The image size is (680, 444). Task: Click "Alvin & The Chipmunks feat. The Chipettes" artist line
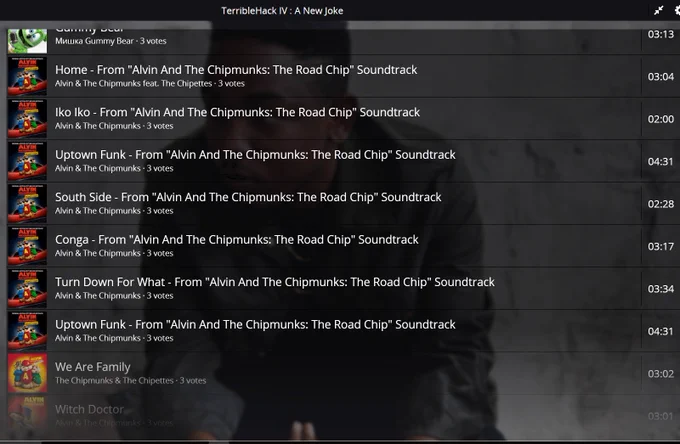[x=150, y=83]
